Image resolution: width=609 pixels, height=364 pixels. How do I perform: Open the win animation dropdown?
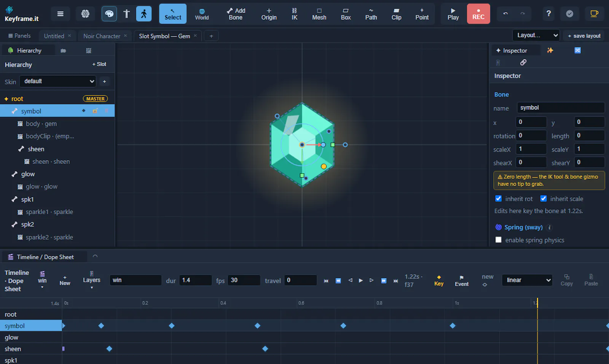click(x=42, y=280)
